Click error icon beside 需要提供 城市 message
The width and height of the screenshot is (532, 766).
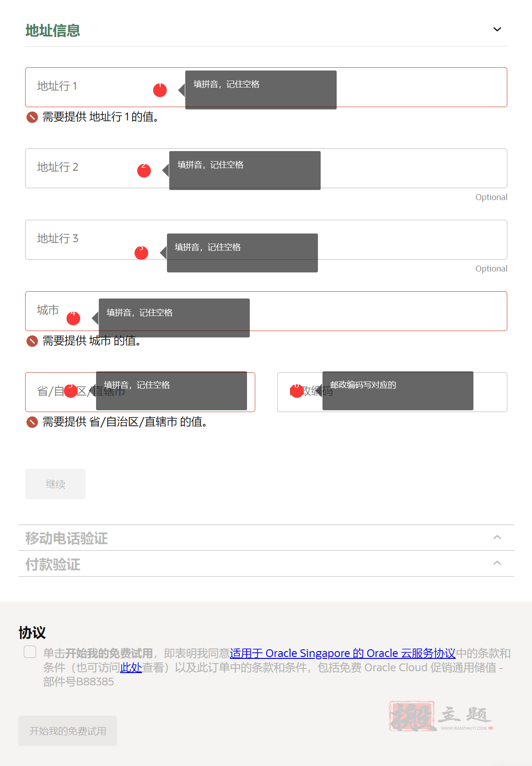click(32, 341)
